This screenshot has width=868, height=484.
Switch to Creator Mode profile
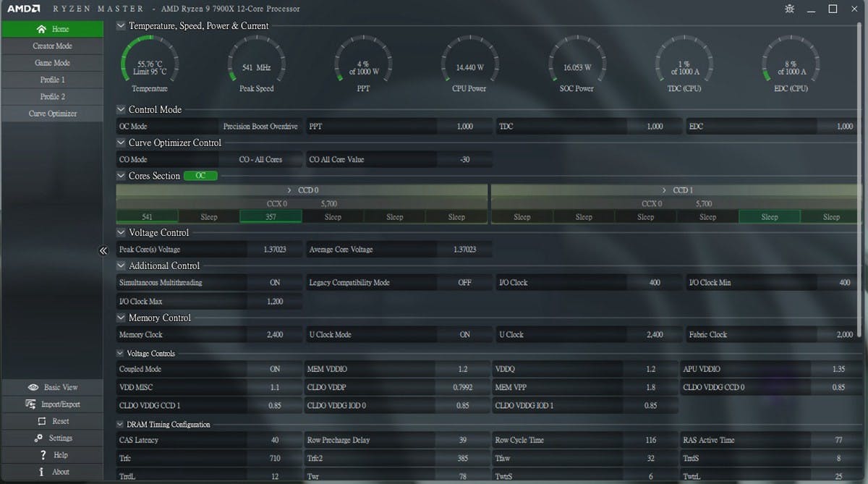52,46
